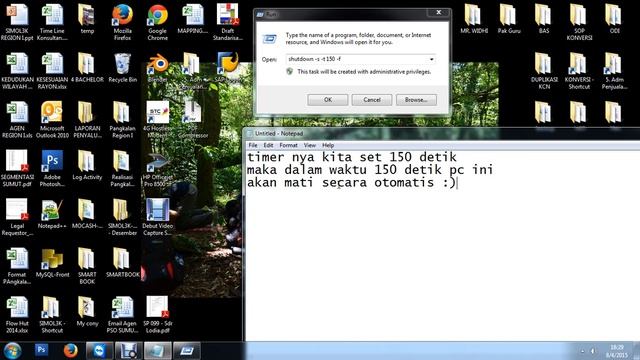The width and height of the screenshot is (640, 360).
Task: Click the system tray clock
Action: [x=617, y=351]
